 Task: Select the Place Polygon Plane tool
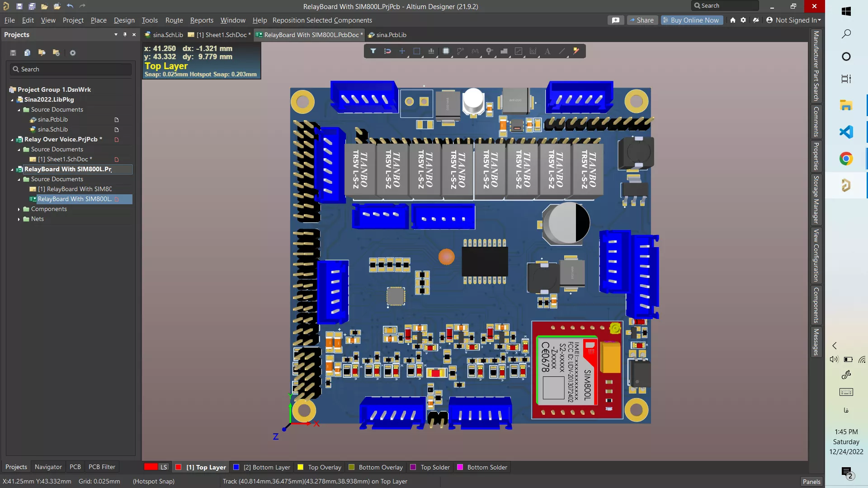pyautogui.click(x=504, y=51)
